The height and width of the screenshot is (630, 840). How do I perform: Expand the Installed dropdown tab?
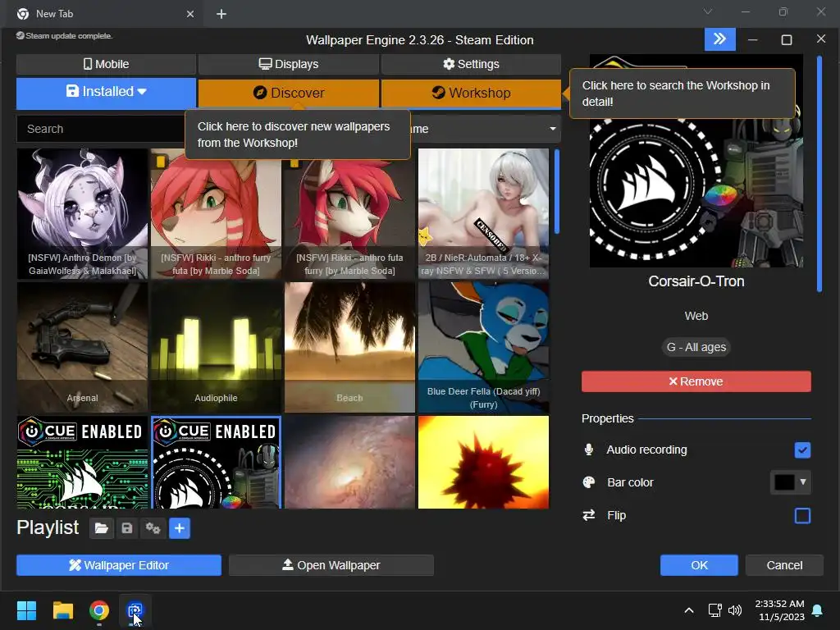point(106,92)
